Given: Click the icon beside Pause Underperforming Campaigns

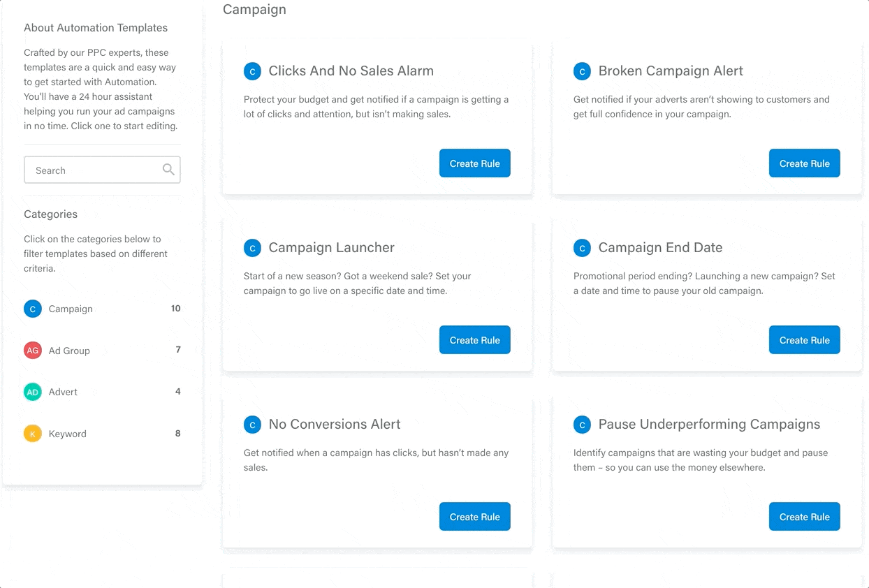Looking at the screenshot, I should pyautogui.click(x=582, y=425).
